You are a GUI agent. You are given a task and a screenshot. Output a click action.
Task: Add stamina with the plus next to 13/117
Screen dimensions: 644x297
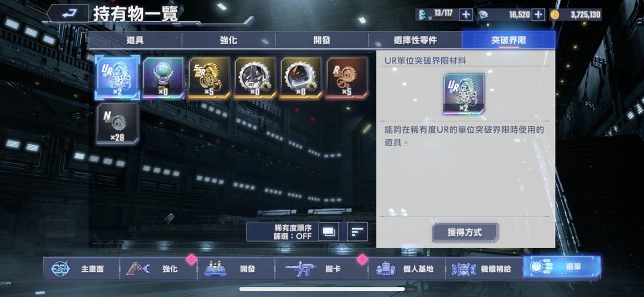pos(465,15)
